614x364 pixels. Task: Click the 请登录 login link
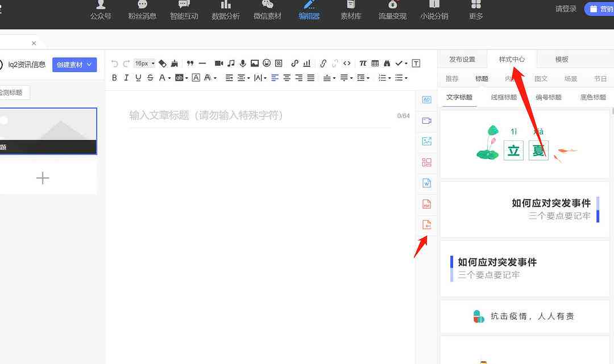tap(566, 9)
